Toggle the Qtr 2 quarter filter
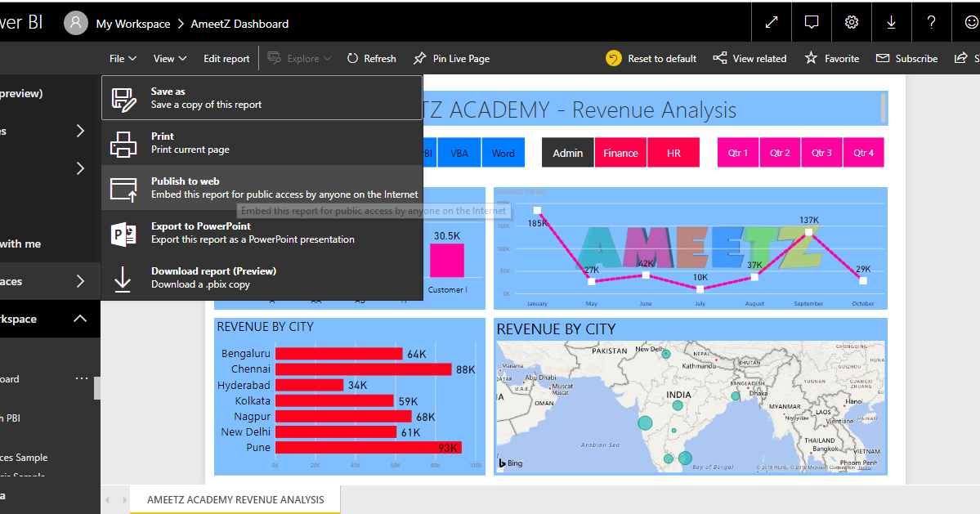The image size is (980, 514). pos(780,152)
